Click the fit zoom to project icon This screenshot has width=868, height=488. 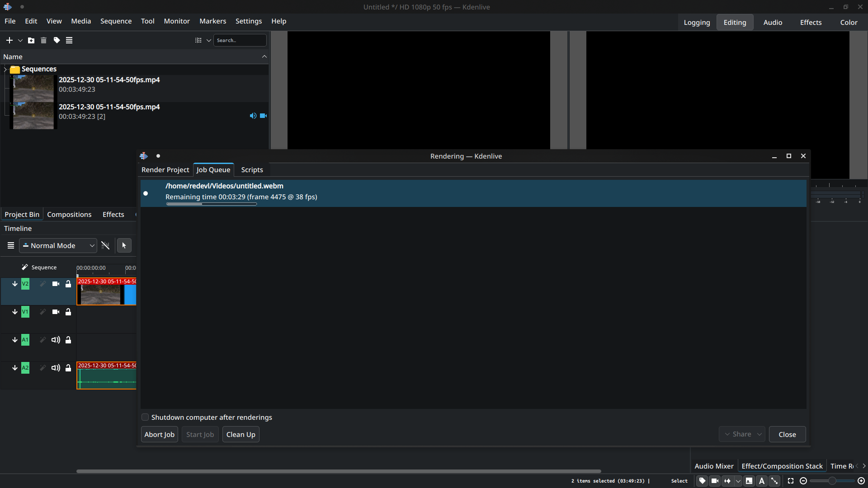791,481
